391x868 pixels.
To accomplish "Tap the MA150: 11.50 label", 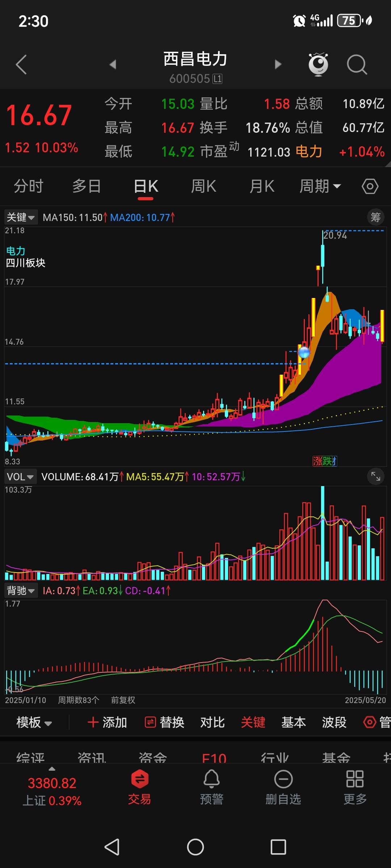I will point(75,217).
